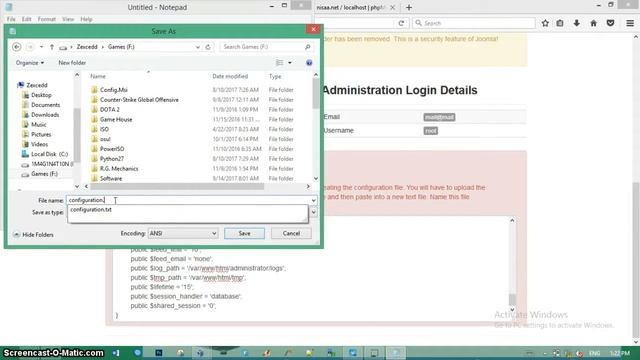This screenshot has height=360, width=640.
Task: Select Counter-Strike Global Offensive folder
Action: pyautogui.click(x=139, y=100)
